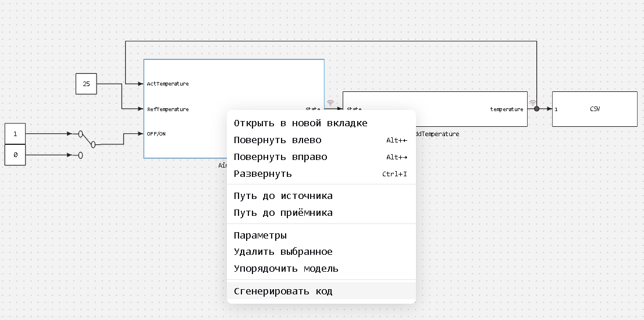Click 'Удалить выбранное' to delete the selection
Viewport: 644px width, 320px height.
point(283,252)
